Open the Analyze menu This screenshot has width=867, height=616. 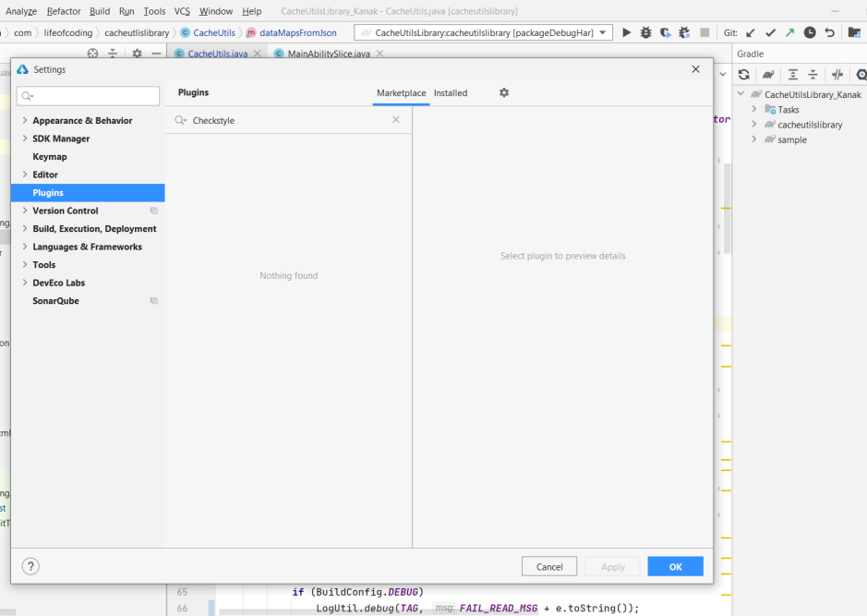click(21, 11)
